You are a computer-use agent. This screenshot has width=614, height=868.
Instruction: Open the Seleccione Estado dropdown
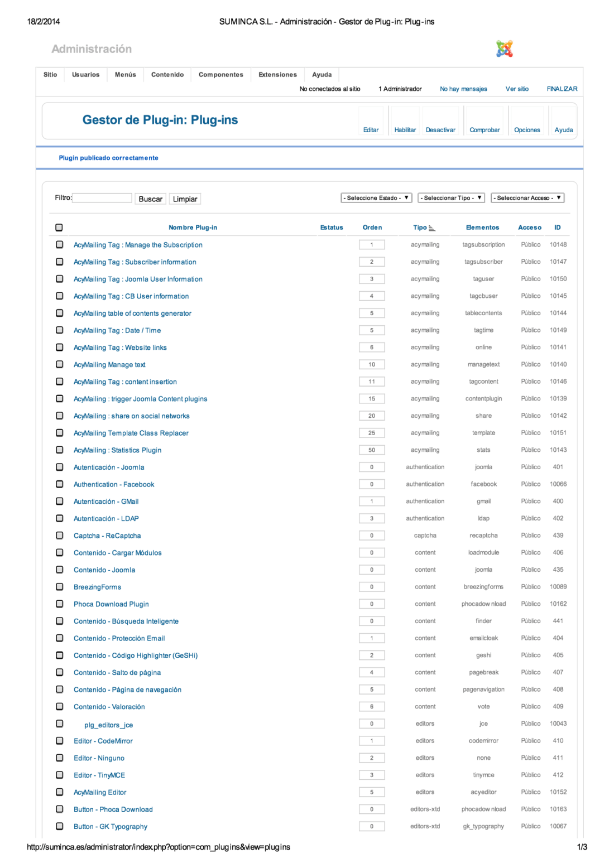click(376, 198)
